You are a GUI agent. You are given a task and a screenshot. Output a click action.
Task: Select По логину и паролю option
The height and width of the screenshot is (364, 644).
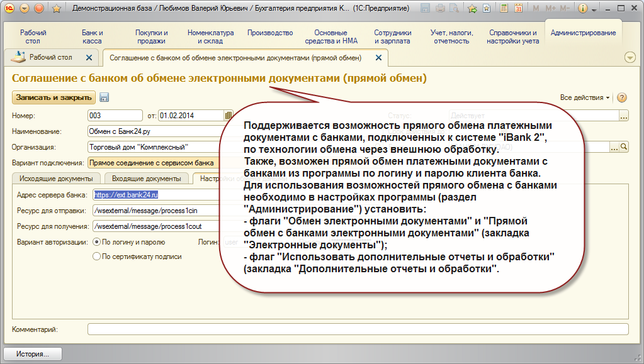coord(96,242)
